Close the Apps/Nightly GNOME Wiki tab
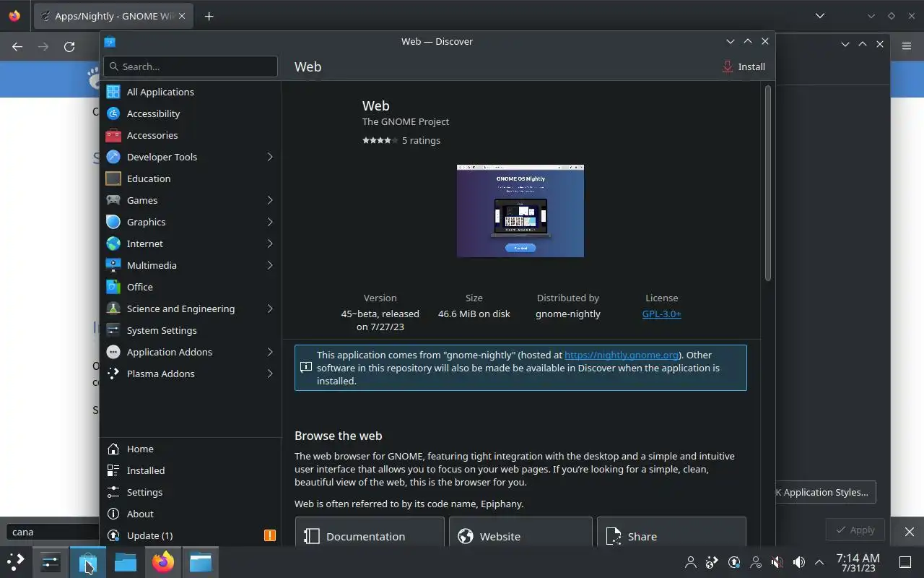This screenshot has height=578, width=924. coord(181,16)
